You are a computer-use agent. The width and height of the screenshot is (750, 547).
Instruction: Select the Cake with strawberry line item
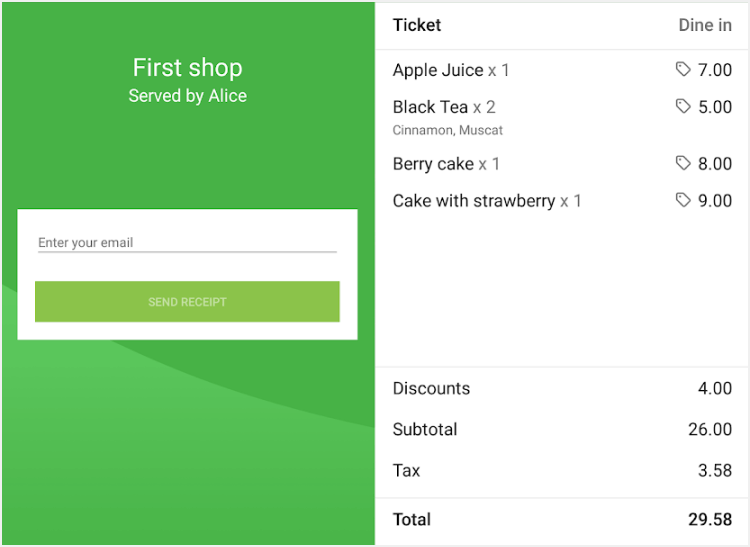(x=487, y=201)
